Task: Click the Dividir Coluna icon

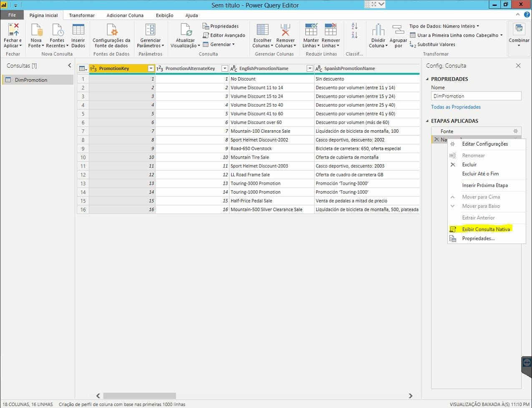Action: [378, 30]
